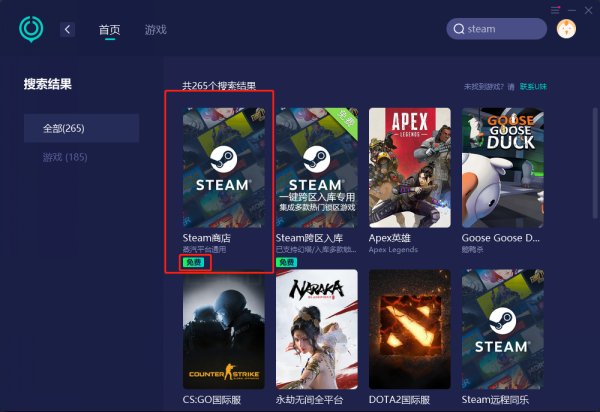Open the Steam跨区入库 cover thumbnail
600x412 pixels.
[x=317, y=168]
